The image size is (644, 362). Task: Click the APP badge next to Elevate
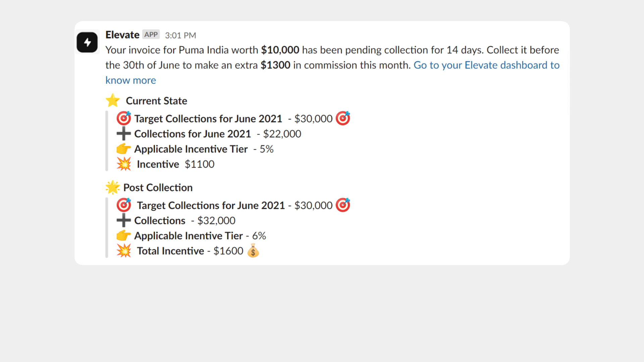tap(151, 35)
